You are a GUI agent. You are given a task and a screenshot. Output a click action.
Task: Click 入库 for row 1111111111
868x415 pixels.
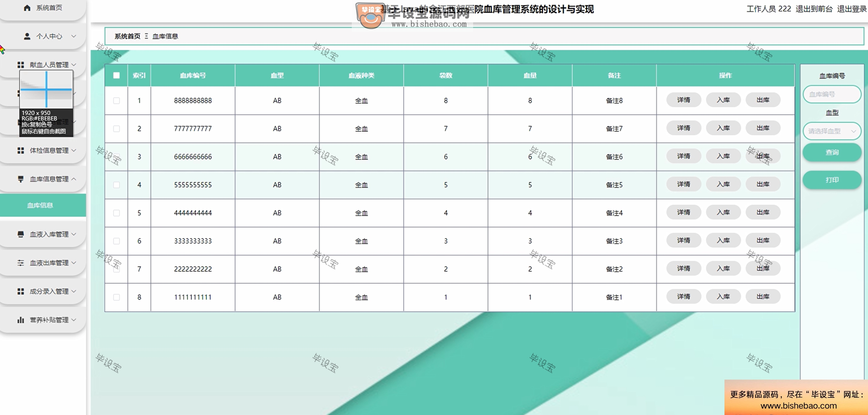point(723,296)
